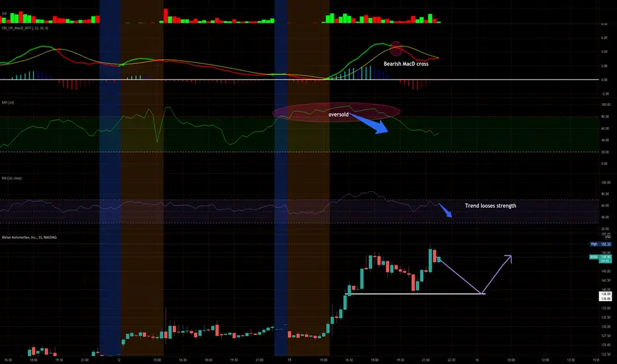Click the 127.50 price axis value

[x=606, y=336]
